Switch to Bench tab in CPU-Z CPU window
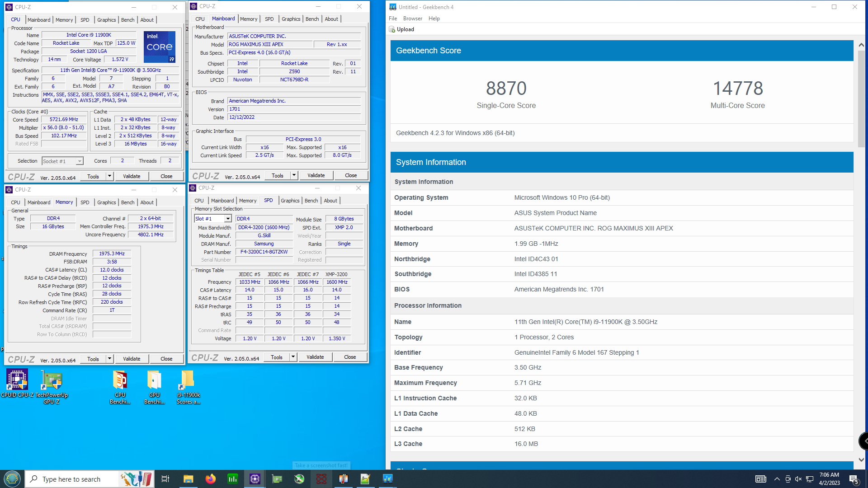 click(127, 20)
